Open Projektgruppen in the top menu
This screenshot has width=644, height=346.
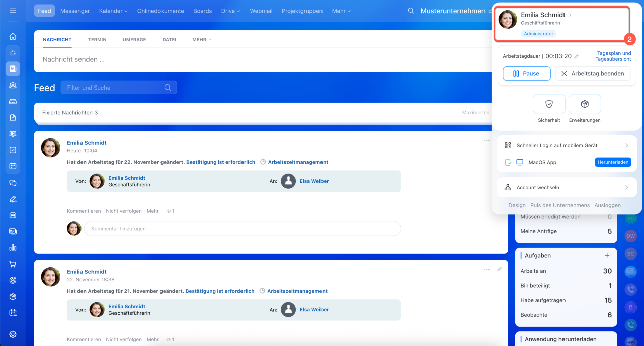[x=302, y=11]
